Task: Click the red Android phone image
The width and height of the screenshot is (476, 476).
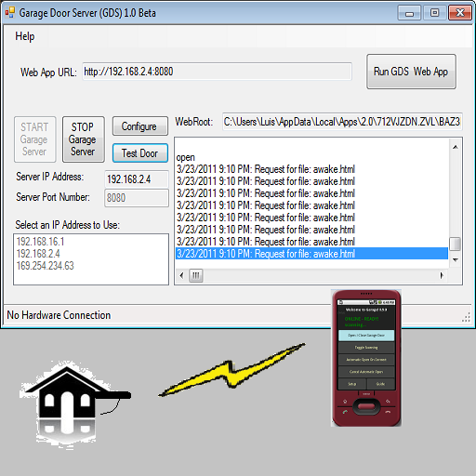Action: [366, 358]
